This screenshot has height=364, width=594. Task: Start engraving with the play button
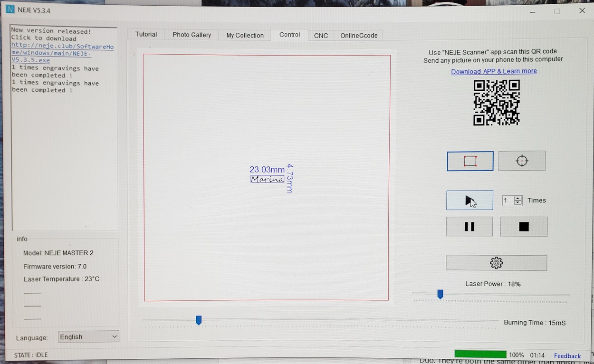point(469,200)
